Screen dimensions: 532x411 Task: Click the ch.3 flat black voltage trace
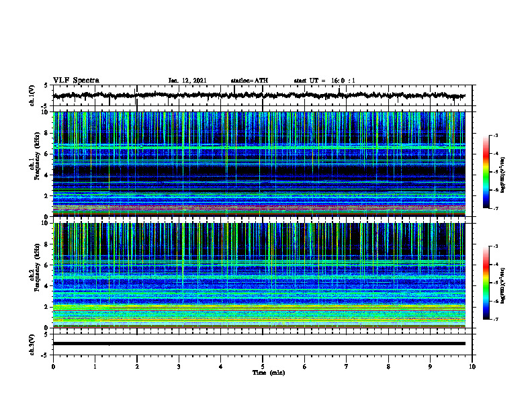click(x=259, y=344)
